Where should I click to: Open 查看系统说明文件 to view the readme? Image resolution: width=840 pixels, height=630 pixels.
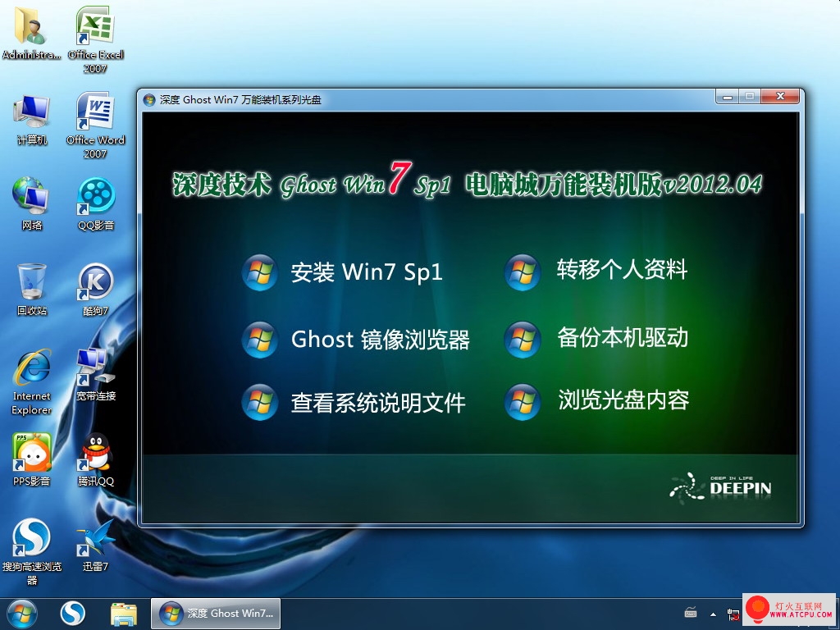coord(354,402)
